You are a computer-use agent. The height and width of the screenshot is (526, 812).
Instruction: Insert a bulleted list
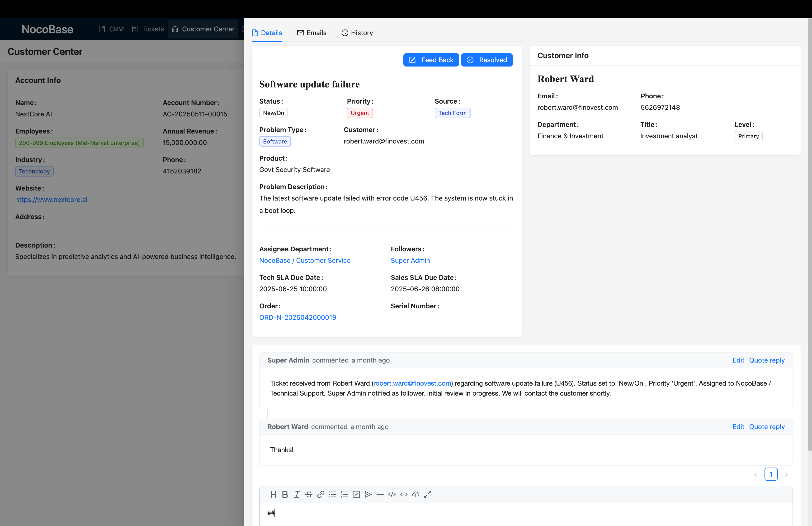[x=332, y=494]
